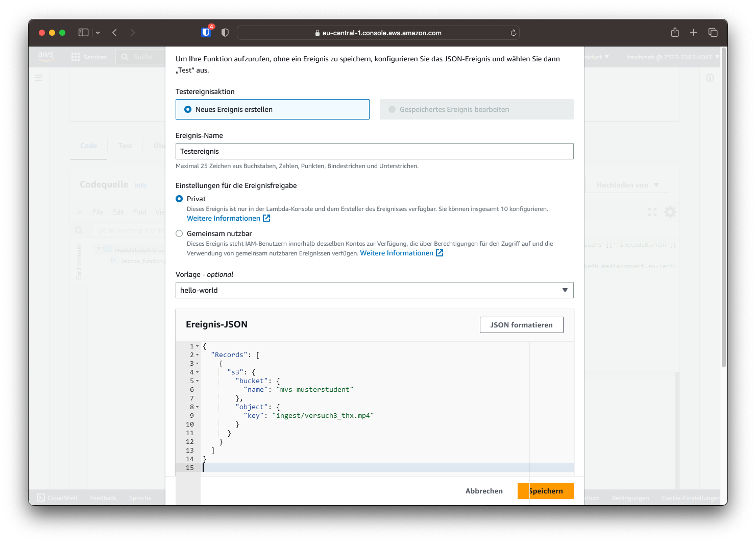Open the account menu faschmab
This screenshot has height=543, width=756.
(673, 57)
